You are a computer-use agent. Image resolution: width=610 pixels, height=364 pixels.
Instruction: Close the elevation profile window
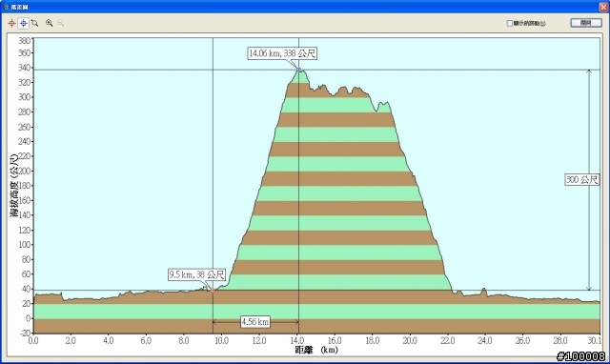click(603, 7)
